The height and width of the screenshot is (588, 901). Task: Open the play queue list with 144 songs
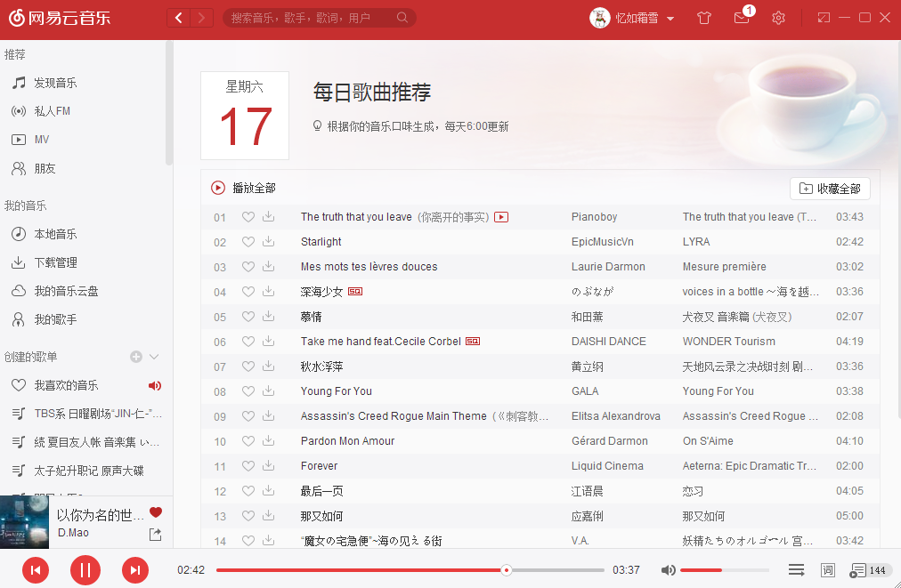(870, 570)
